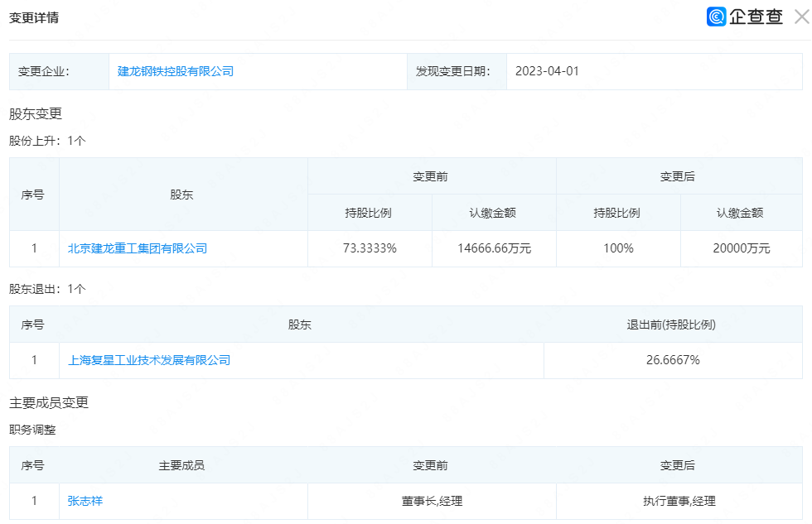
Task: Click the 股东变更 section header
Action: pos(34,113)
